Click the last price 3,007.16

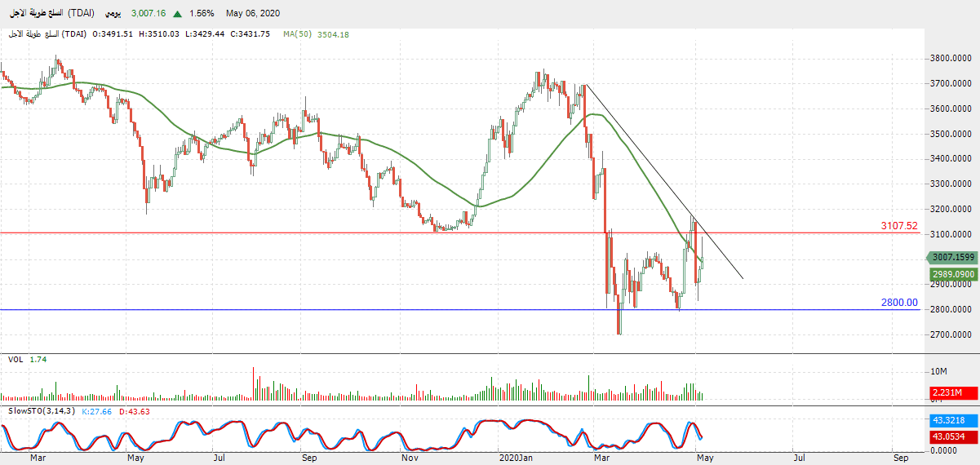(x=149, y=14)
